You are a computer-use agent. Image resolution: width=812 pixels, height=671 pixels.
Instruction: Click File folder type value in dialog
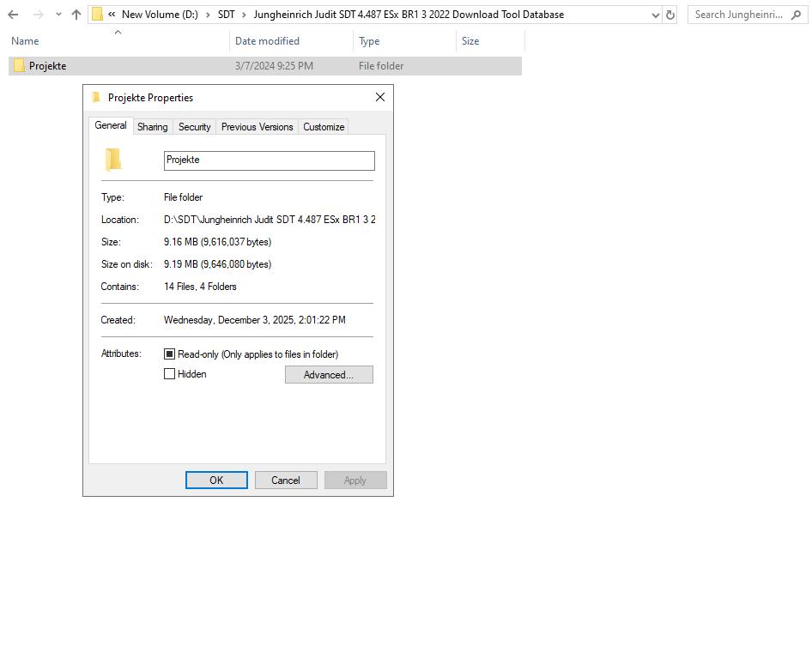click(184, 197)
